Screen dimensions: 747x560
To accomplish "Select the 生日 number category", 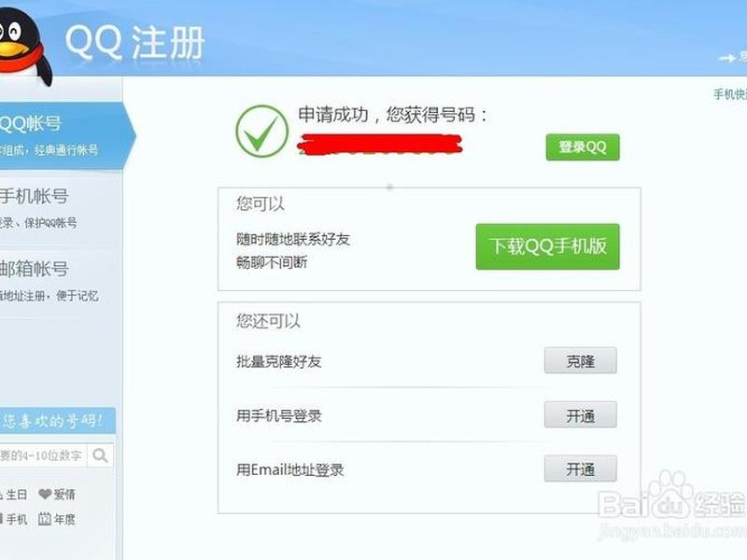I will point(13,495).
